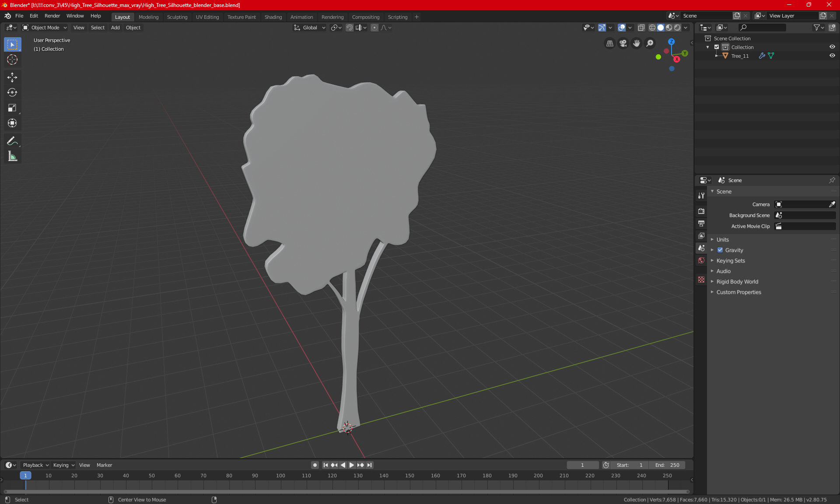Toggle camera view icon in viewport

(x=623, y=43)
